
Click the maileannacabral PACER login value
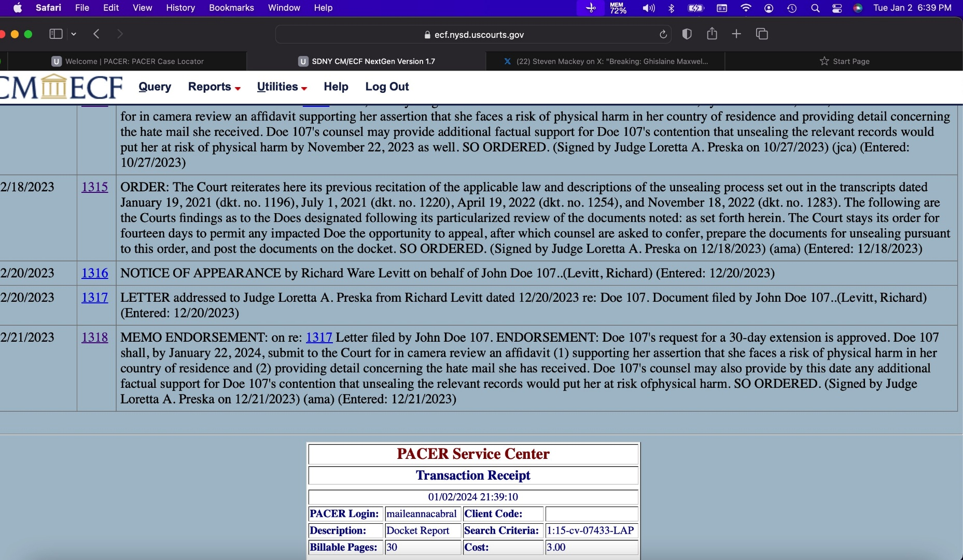click(x=422, y=513)
